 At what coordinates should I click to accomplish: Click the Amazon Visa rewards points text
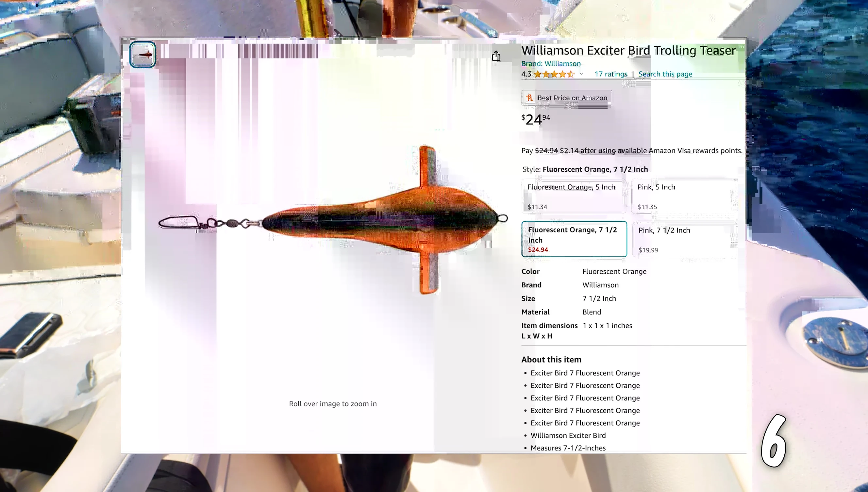click(632, 150)
